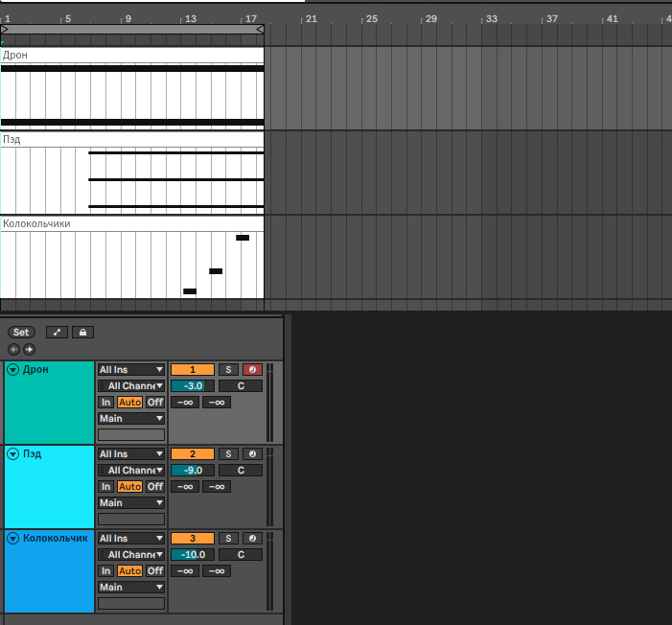Set Пэд monitoring to Auto

tap(129, 487)
